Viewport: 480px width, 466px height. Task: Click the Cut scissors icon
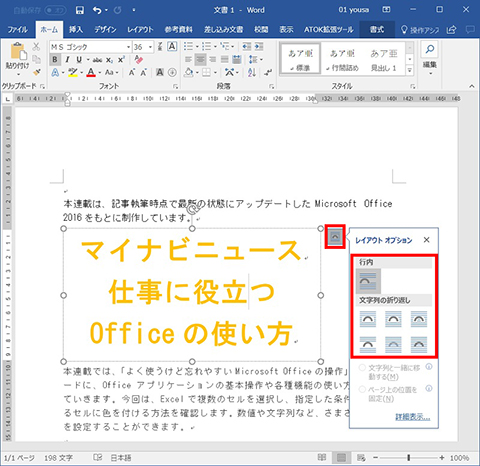[36, 47]
